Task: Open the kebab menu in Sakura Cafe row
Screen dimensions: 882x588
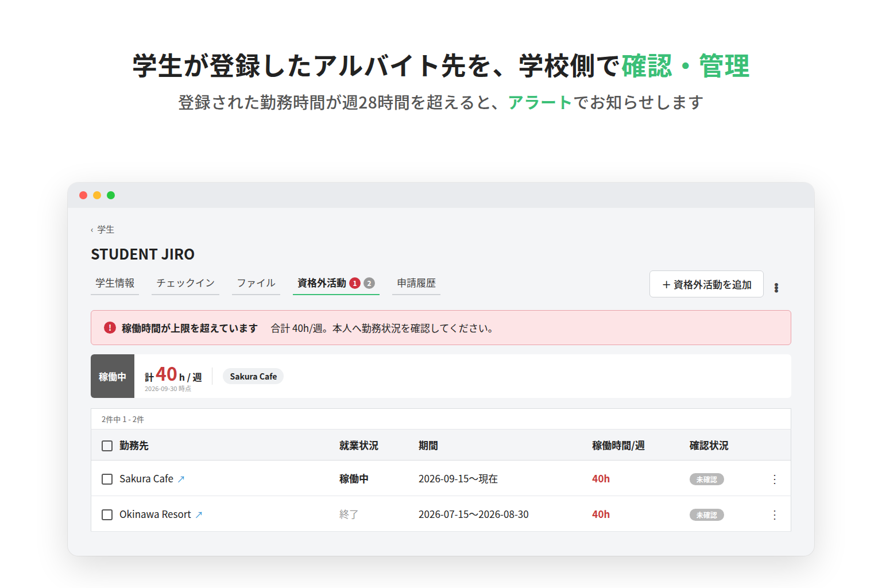Action: click(x=775, y=479)
